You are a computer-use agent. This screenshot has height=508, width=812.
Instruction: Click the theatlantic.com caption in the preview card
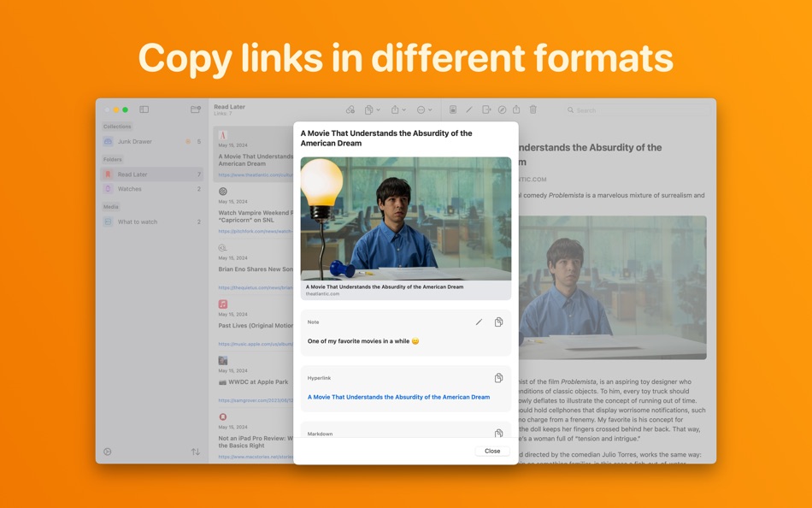click(322, 294)
